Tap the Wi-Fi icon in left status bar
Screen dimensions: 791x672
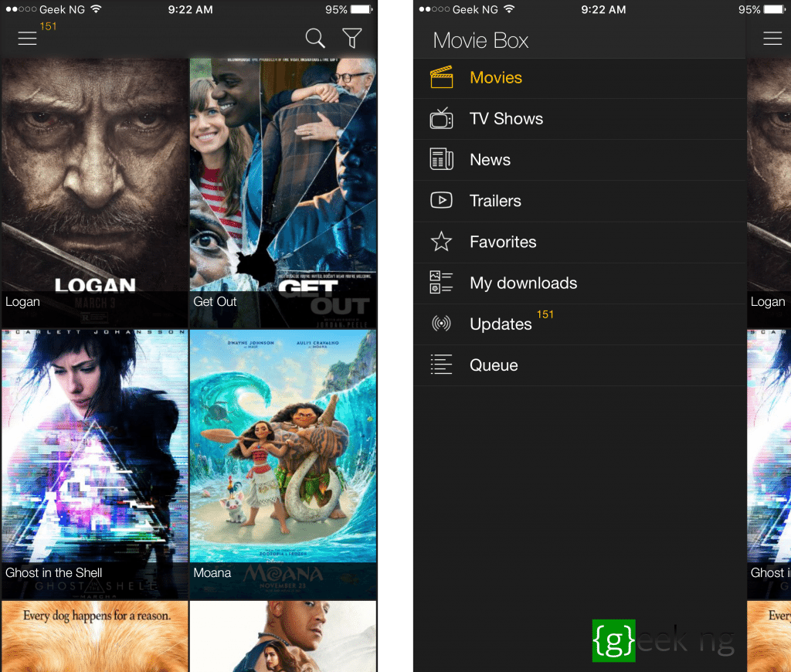pos(96,9)
